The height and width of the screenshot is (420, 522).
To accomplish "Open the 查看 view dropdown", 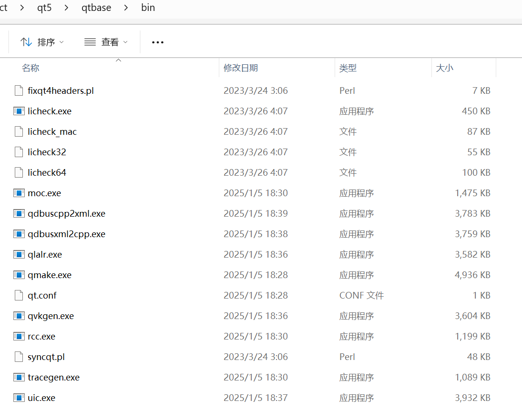I will pyautogui.click(x=106, y=42).
